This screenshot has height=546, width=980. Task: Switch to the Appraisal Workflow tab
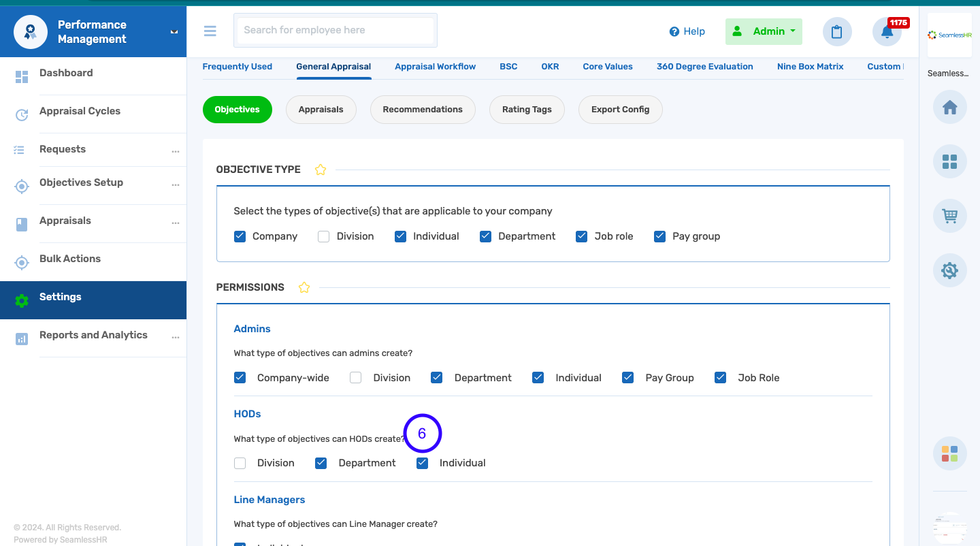click(x=435, y=66)
